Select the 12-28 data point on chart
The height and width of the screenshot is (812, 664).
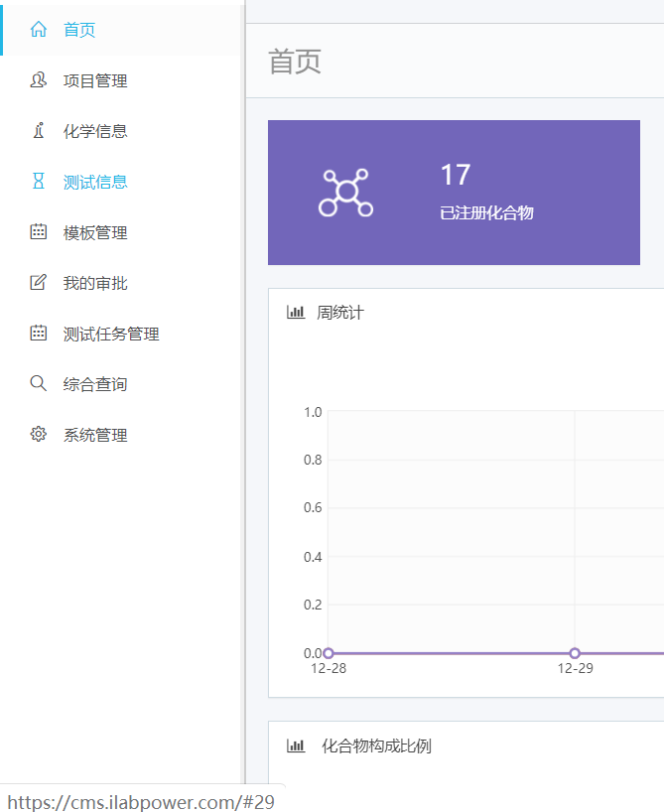pos(328,653)
